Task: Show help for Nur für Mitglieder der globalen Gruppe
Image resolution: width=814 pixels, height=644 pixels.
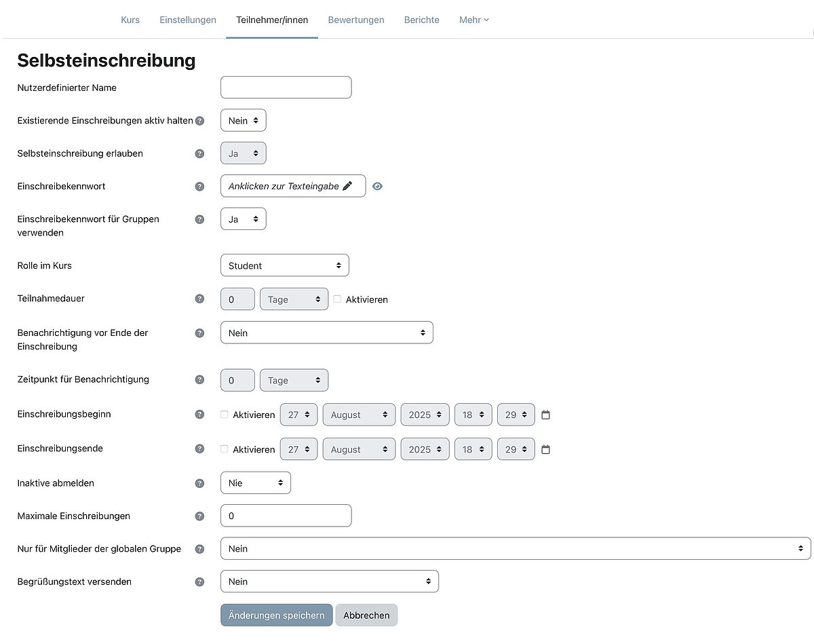Action: (x=199, y=548)
